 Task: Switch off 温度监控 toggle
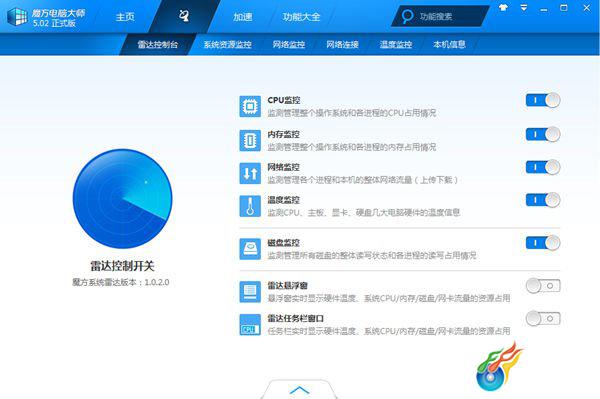543,200
